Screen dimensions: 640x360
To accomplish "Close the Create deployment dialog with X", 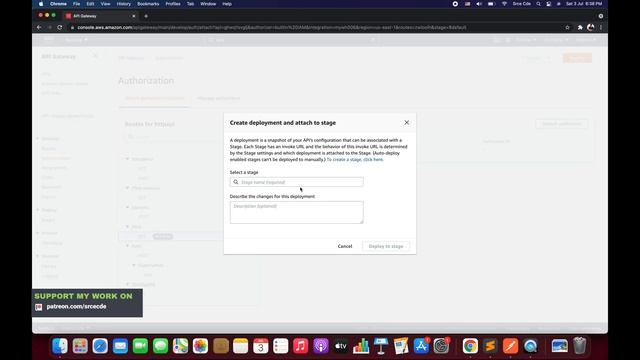I will (x=407, y=122).
